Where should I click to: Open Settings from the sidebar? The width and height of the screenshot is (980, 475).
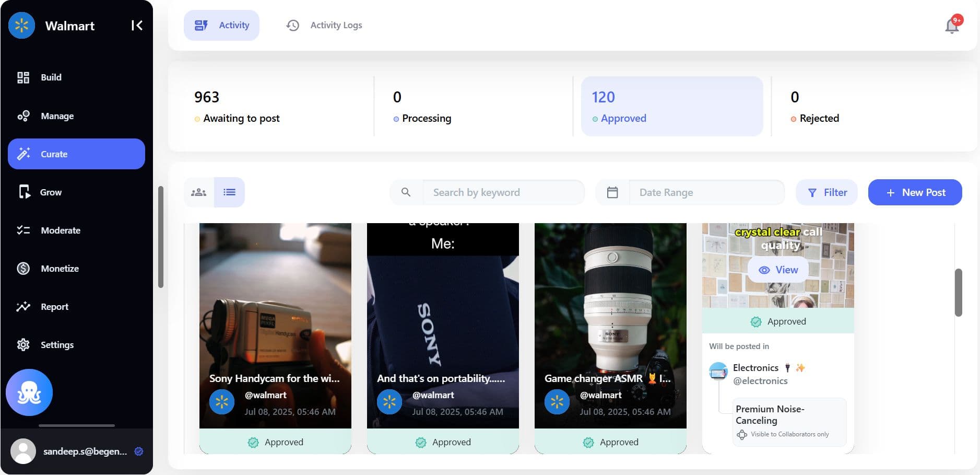click(76, 345)
